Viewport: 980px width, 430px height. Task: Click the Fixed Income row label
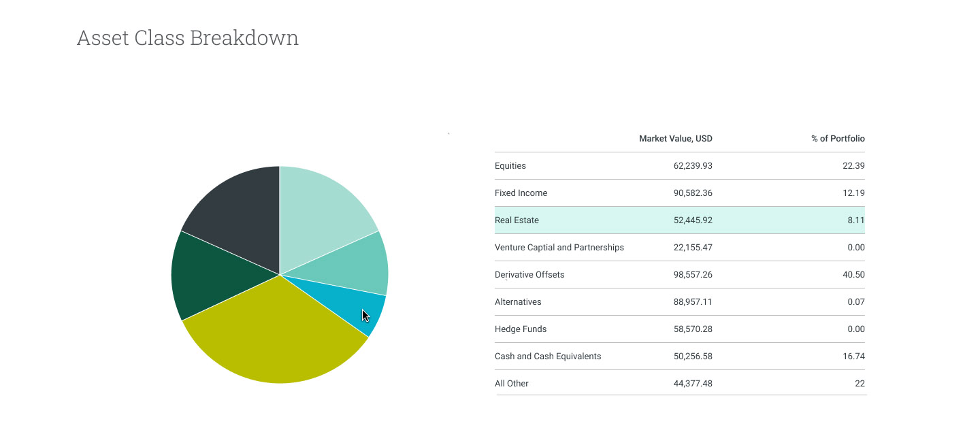click(x=521, y=193)
